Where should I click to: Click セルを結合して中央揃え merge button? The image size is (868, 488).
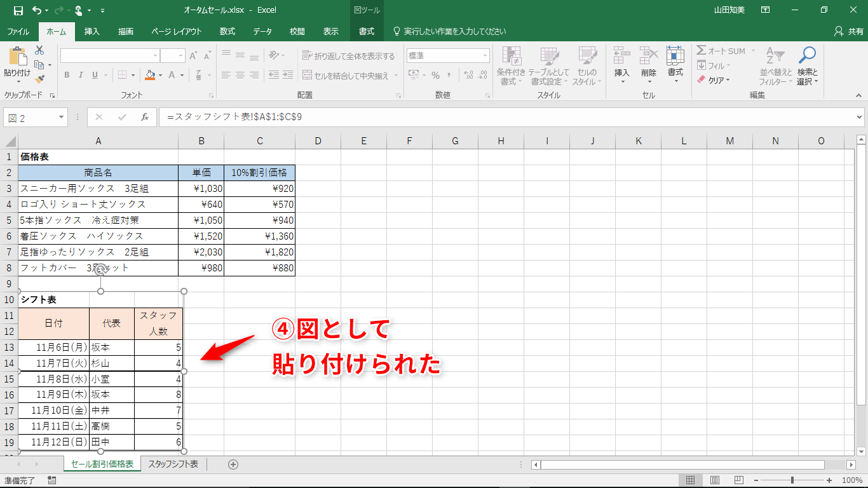click(351, 76)
